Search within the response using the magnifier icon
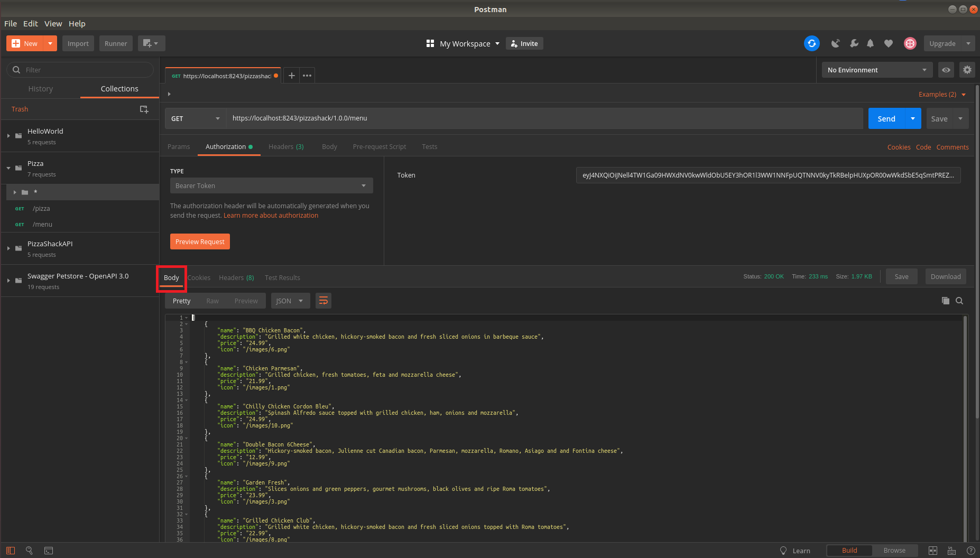Viewport: 980px width, 558px height. (x=959, y=301)
